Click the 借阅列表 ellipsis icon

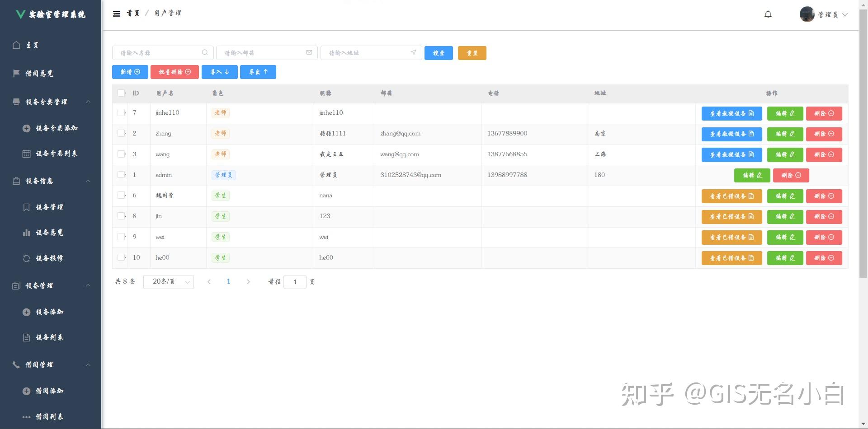pos(26,416)
